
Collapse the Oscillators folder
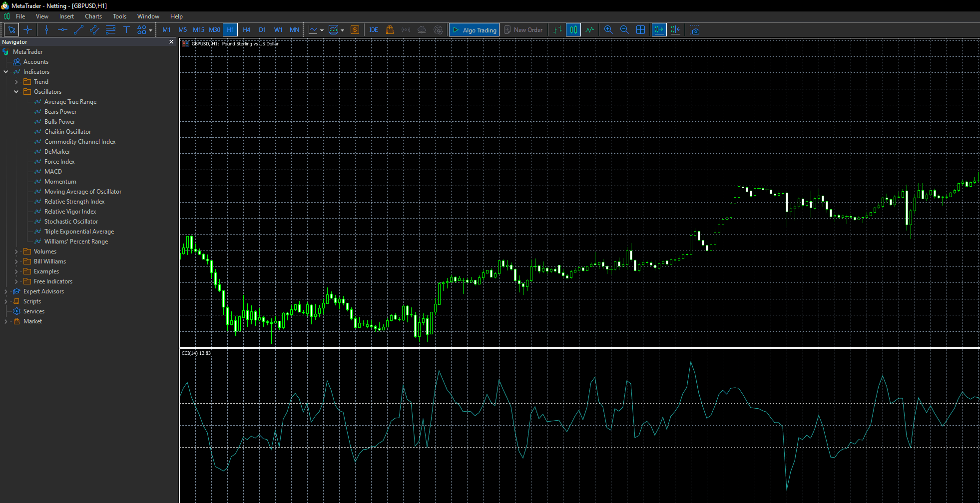click(x=16, y=91)
